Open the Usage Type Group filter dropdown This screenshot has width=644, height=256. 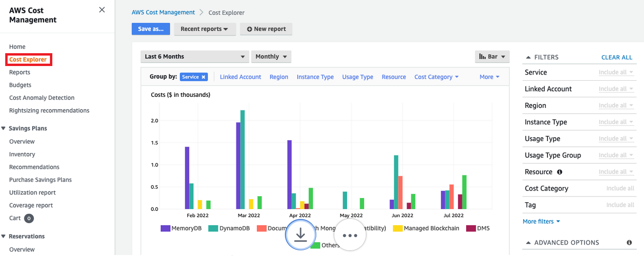pos(616,155)
